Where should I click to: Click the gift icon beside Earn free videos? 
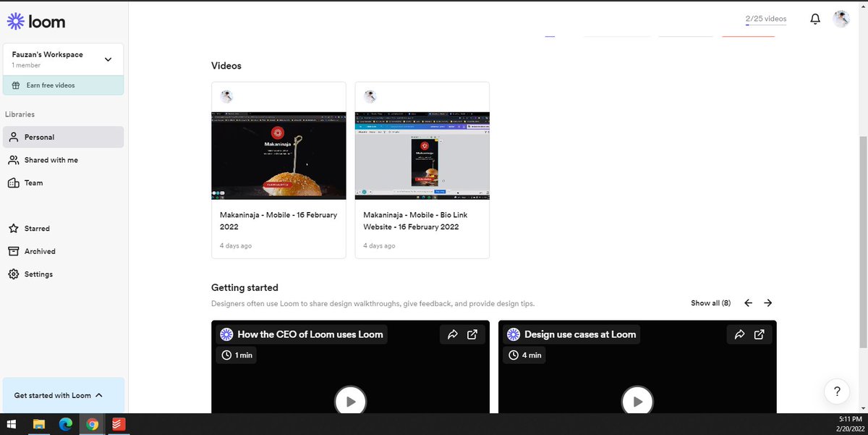16,85
